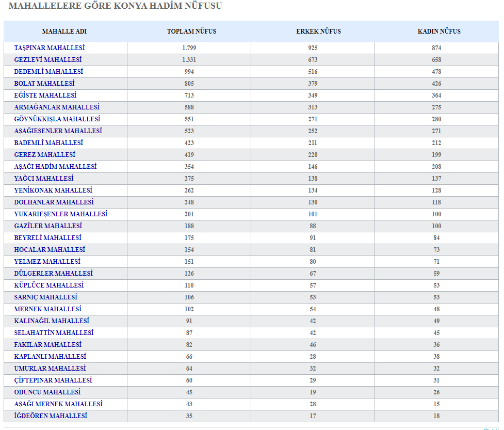This screenshot has width=504, height=430.
Task: Open the YUKARIEŞENLER MAHALLESİ link
Action: pos(61,214)
